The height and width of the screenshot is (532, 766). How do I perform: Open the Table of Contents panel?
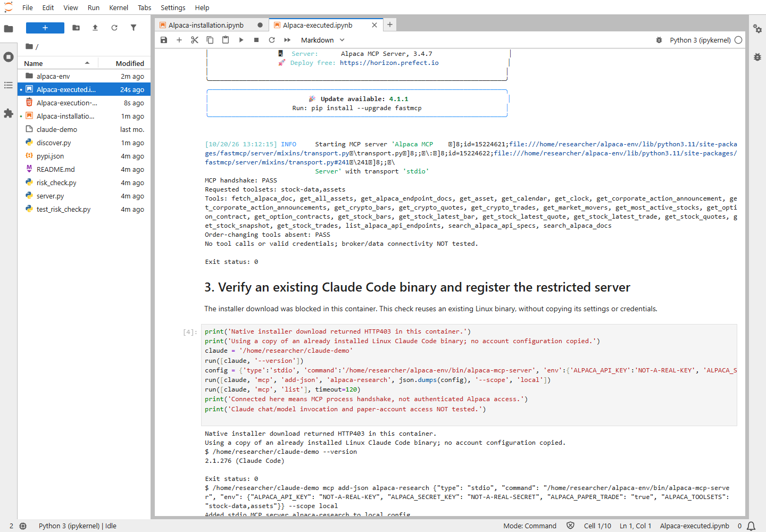9,85
